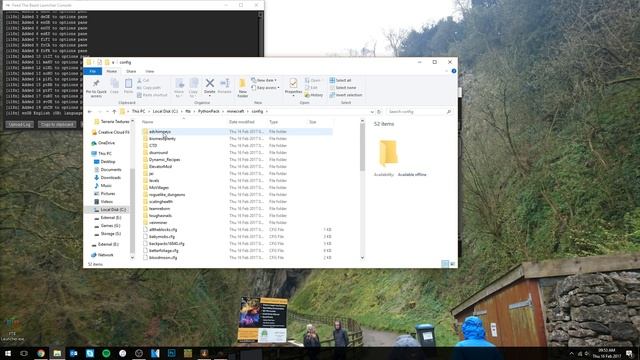Refresh the config folder view
Viewport: 640px width, 360px height.
[x=379, y=111]
